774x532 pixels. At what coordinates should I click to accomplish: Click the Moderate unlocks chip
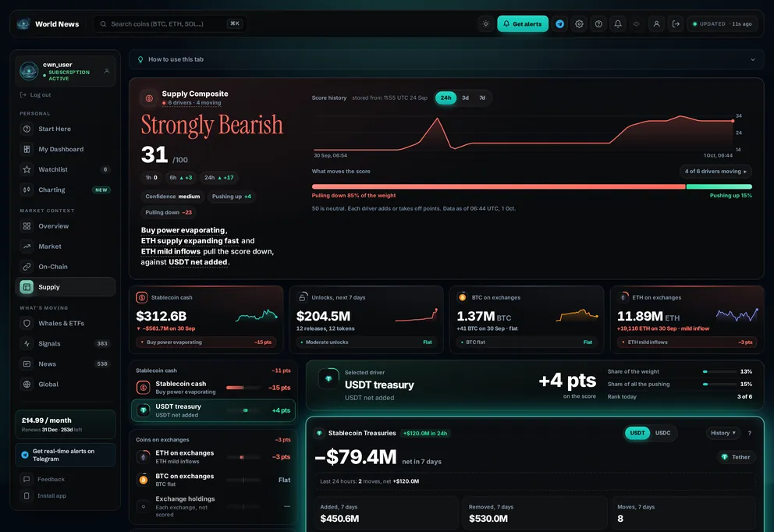click(x=367, y=342)
